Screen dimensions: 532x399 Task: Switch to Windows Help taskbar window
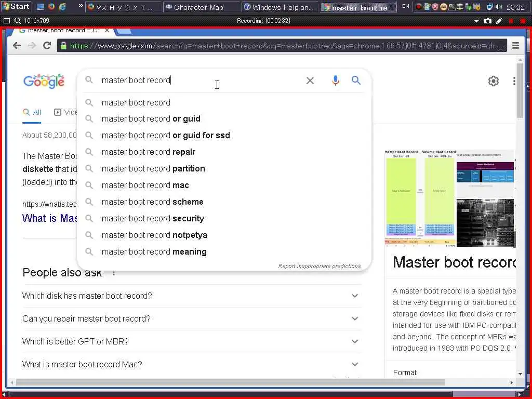pos(280,7)
